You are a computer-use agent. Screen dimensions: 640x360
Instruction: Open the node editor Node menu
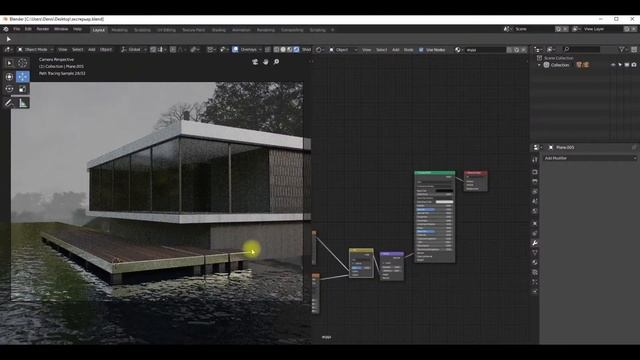click(409, 50)
